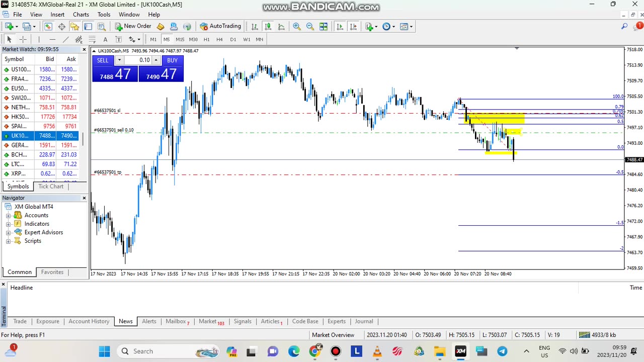Open the Insert menu

tap(57, 15)
